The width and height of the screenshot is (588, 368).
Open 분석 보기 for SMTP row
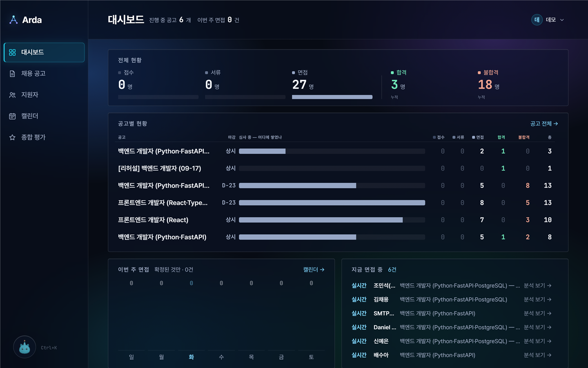point(537,313)
